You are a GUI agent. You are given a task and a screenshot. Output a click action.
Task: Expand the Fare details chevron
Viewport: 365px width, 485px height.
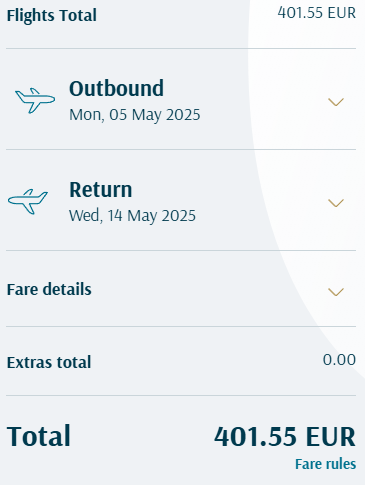(336, 292)
